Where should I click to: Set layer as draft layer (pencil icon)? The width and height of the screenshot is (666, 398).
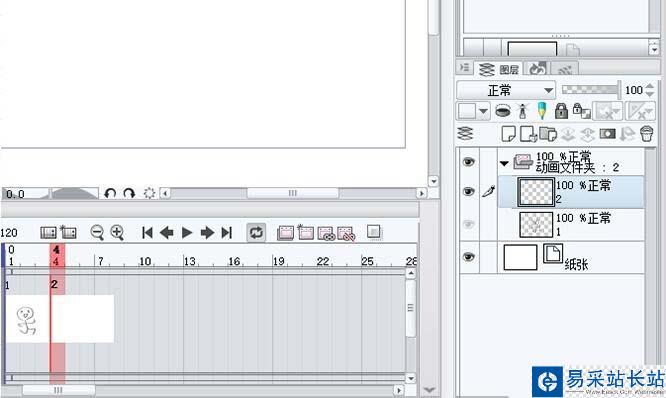click(x=542, y=111)
